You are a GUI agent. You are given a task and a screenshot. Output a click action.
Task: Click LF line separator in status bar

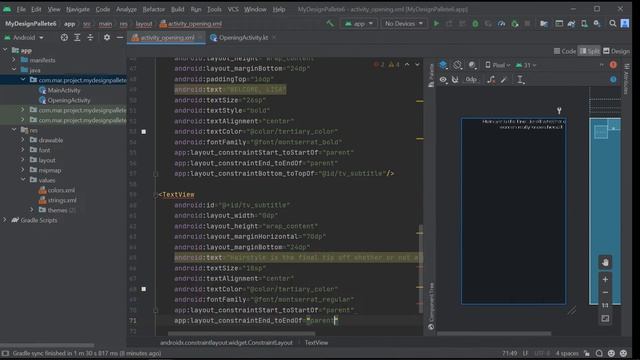coord(525,353)
